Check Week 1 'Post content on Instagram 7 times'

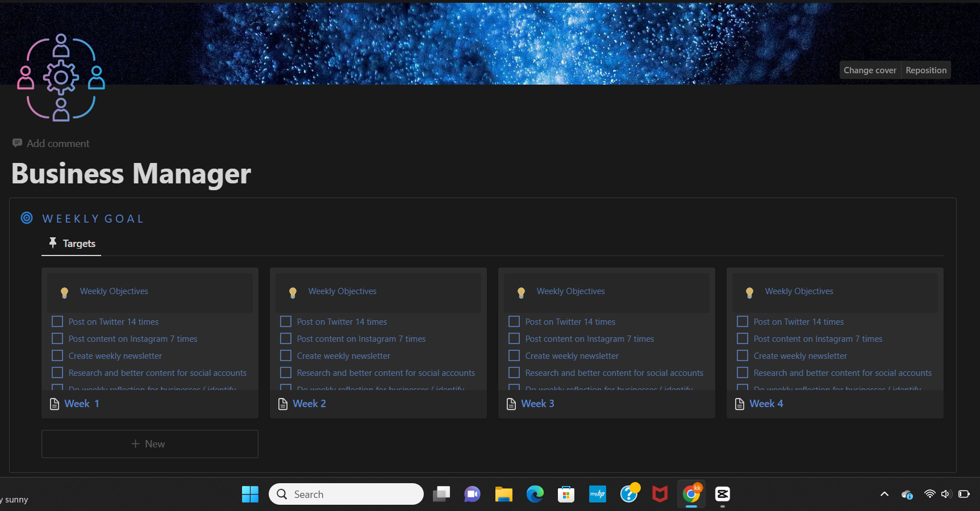click(57, 339)
